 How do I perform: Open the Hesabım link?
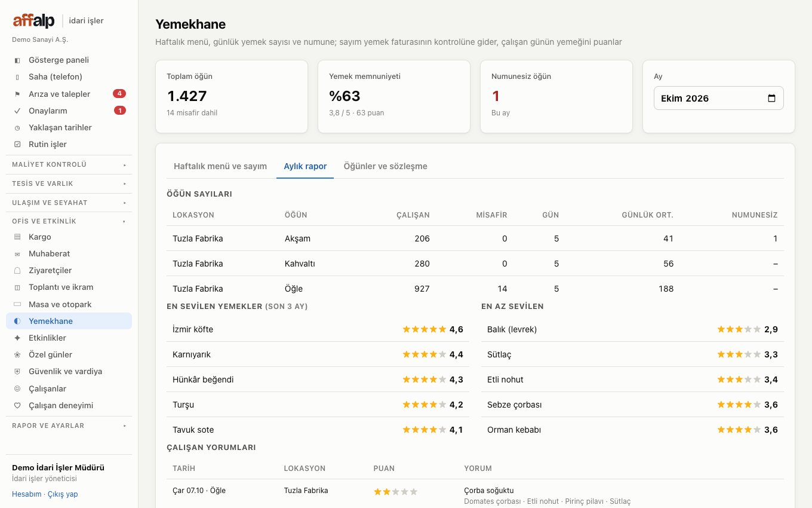(x=27, y=494)
